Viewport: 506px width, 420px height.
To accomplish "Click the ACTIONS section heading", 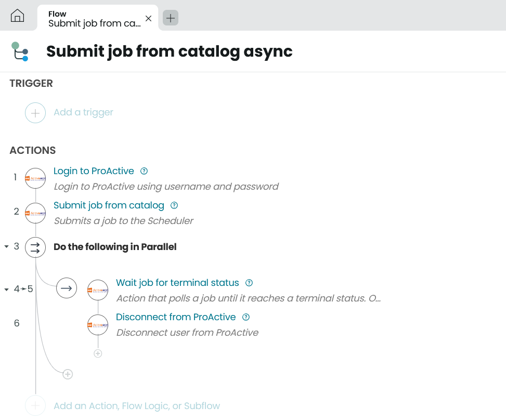I will click(33, 150).
